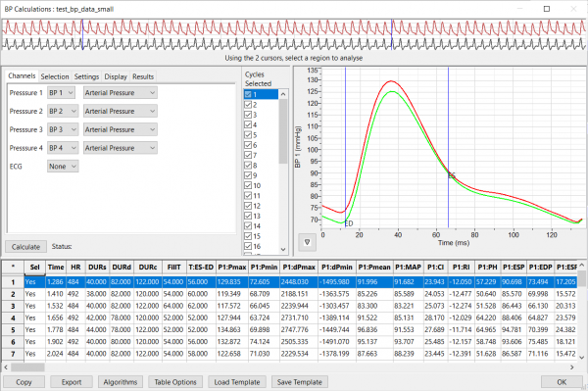Viewport: 588px width, 391px height.
Task: Click the cycles list scroll-down arrow
Action: pyautogui.click(x=283, y=249)
